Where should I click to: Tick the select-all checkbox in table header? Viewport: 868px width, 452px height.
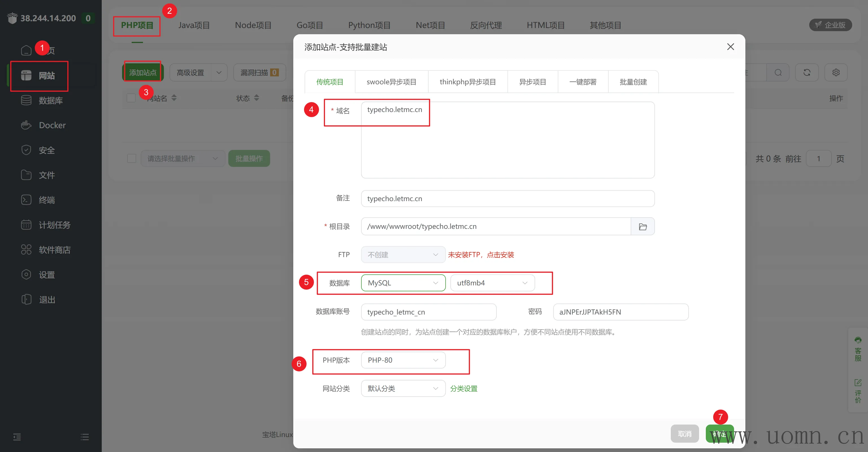point(131,98)
